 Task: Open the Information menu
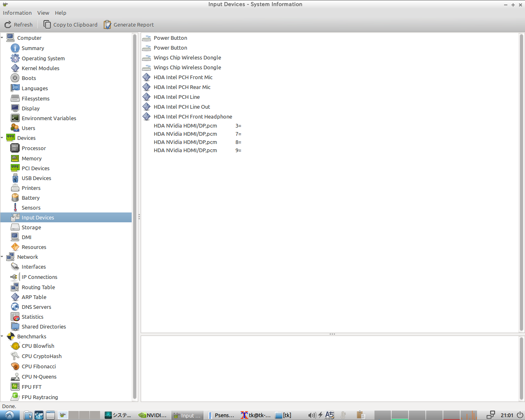point(17,13)
